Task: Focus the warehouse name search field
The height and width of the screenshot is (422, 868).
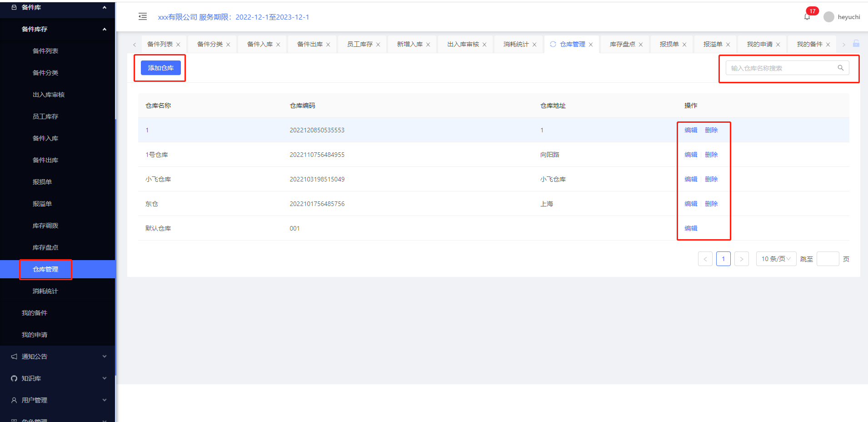Action: pos(782,68)
